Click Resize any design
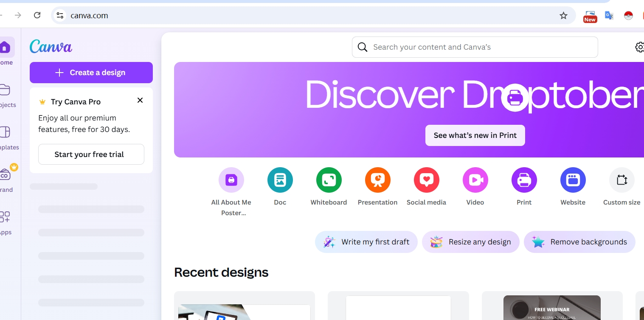 pos(471,242)
